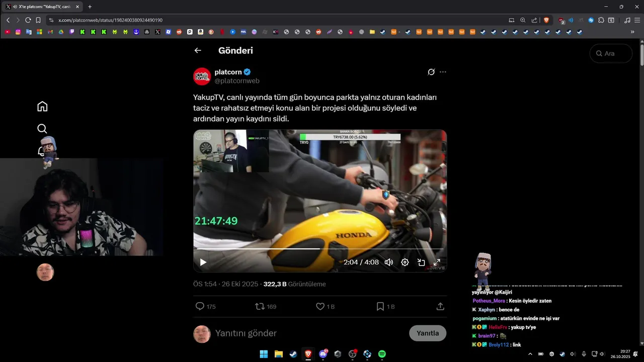Screen dimensions: 644x362
Task: Share the post via the share icon
Action: coord(440,306)
